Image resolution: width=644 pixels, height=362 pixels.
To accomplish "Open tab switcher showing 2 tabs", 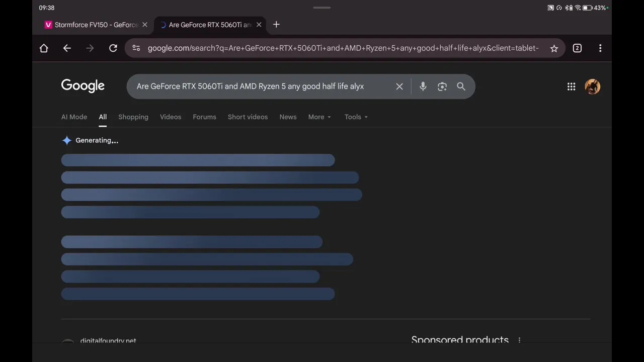I will 577,48.
